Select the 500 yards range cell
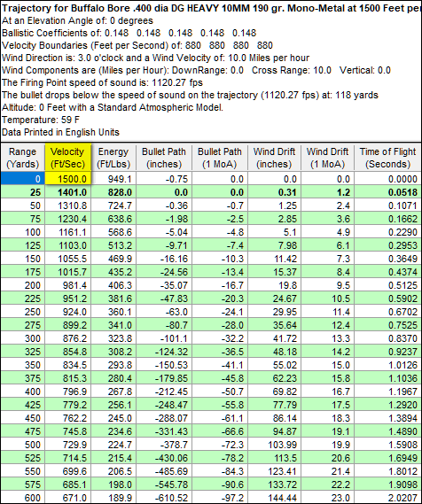The height and width of the screenshot is (504, 422). pyautogui.click(x=22, y=445)
